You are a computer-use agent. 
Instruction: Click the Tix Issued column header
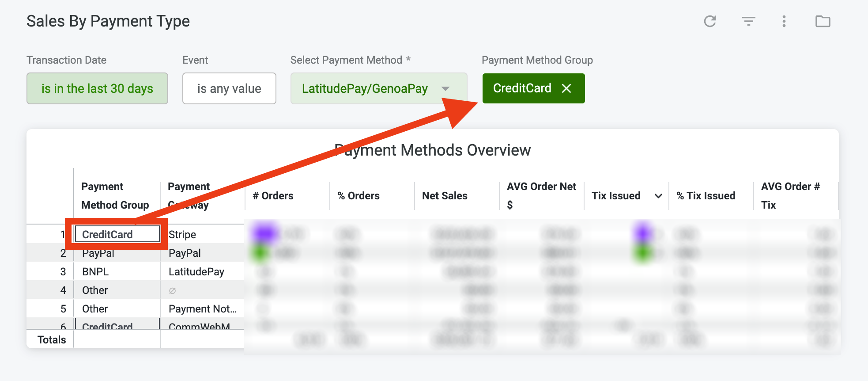point(616,196)
